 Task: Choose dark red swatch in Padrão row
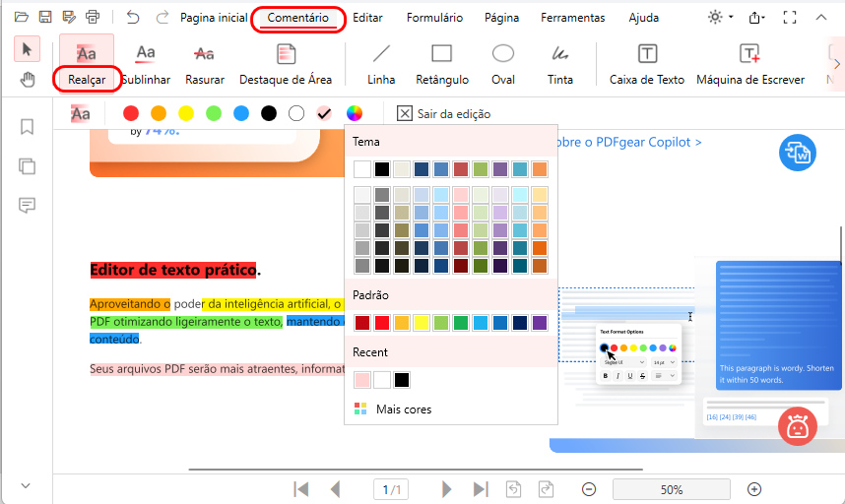(362, 323)
